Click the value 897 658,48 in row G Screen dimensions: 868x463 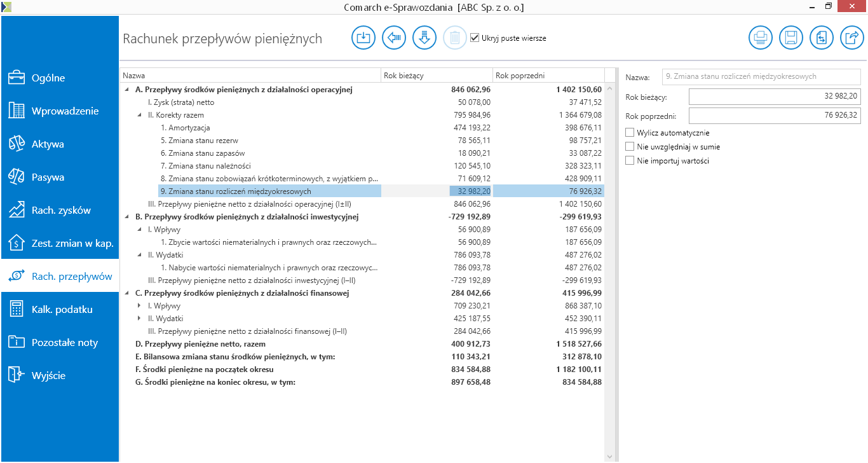[471, 382]
